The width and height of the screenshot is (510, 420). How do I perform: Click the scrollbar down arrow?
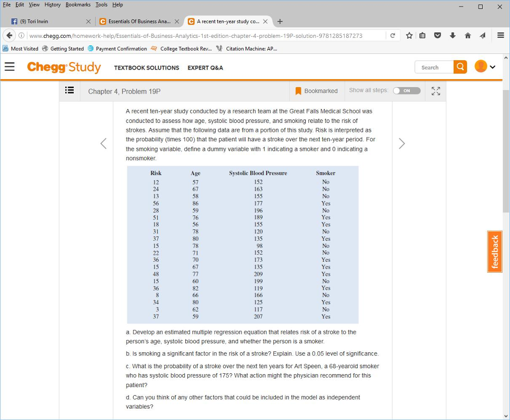[506, 416]
